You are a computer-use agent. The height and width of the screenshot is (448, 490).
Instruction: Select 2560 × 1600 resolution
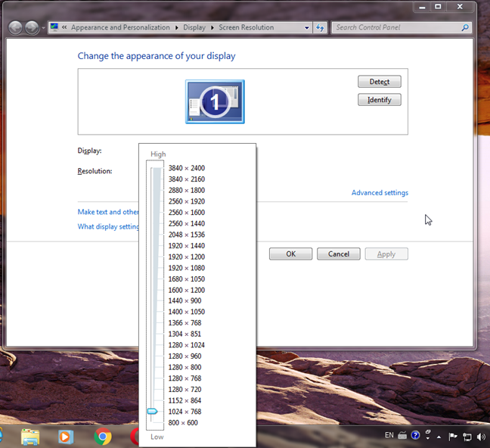pos(187,213)
